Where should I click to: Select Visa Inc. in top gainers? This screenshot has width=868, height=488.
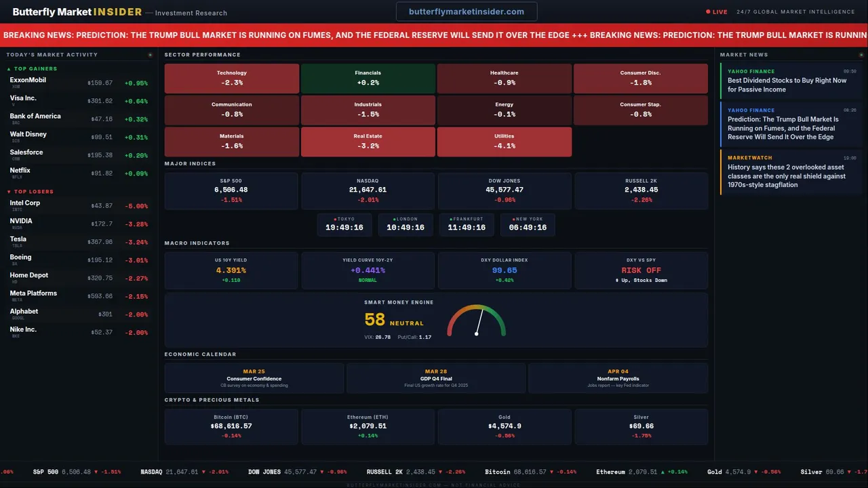(79, 101)
